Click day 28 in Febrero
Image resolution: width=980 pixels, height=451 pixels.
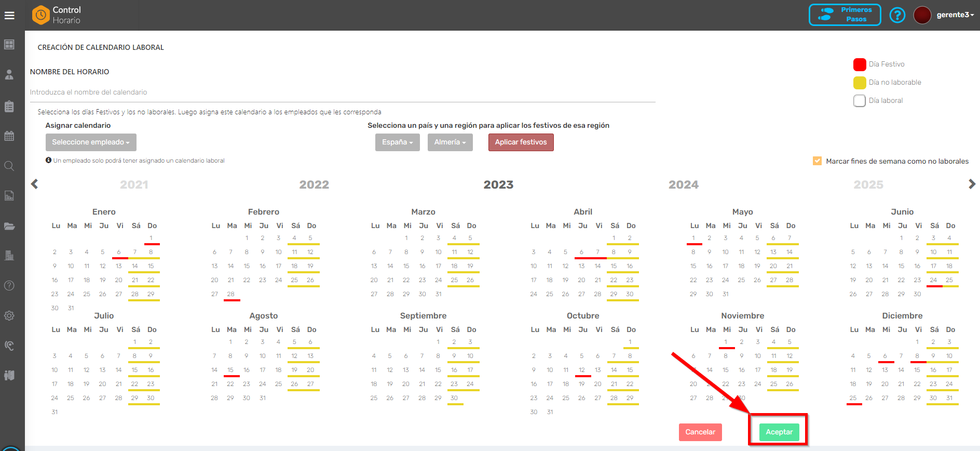[231, 294]
